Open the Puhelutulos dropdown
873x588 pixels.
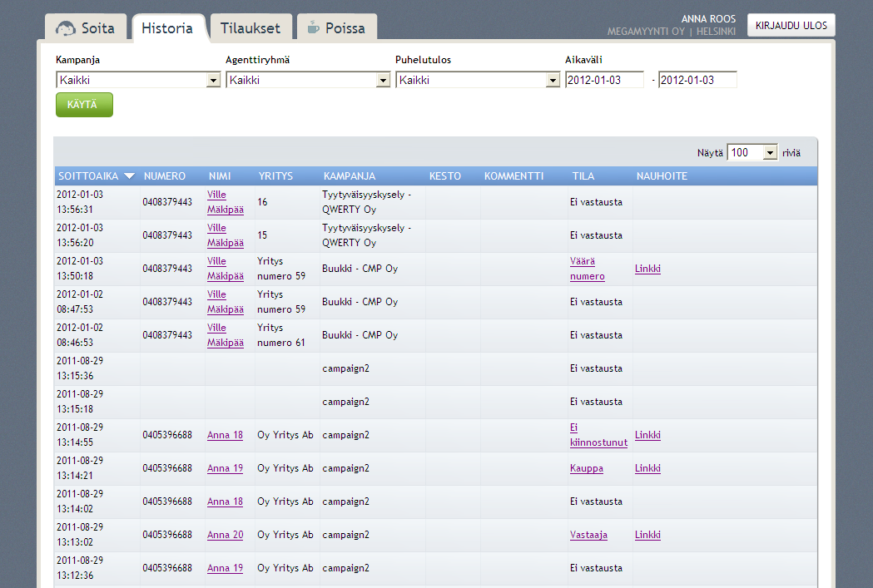[478, 80]
